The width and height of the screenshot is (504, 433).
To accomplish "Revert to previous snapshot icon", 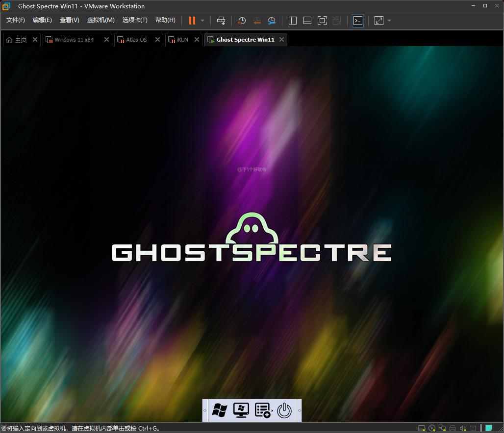I will (257, 21).
